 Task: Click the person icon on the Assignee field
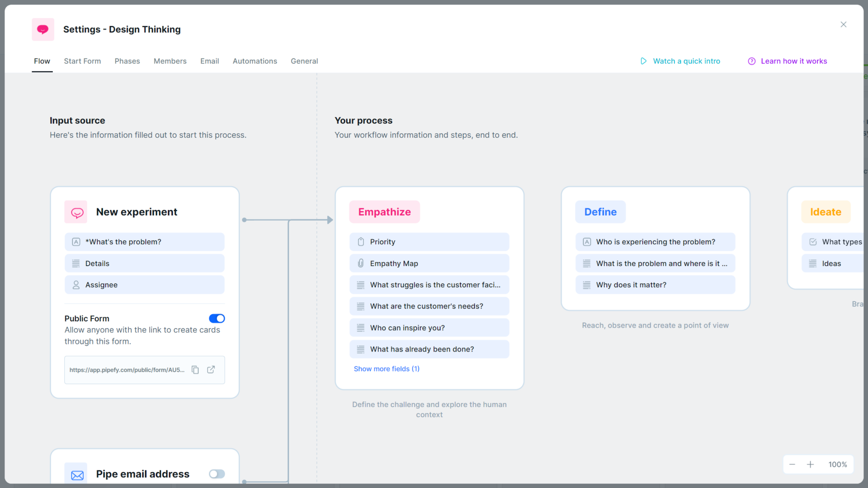(x=76, y=285)
